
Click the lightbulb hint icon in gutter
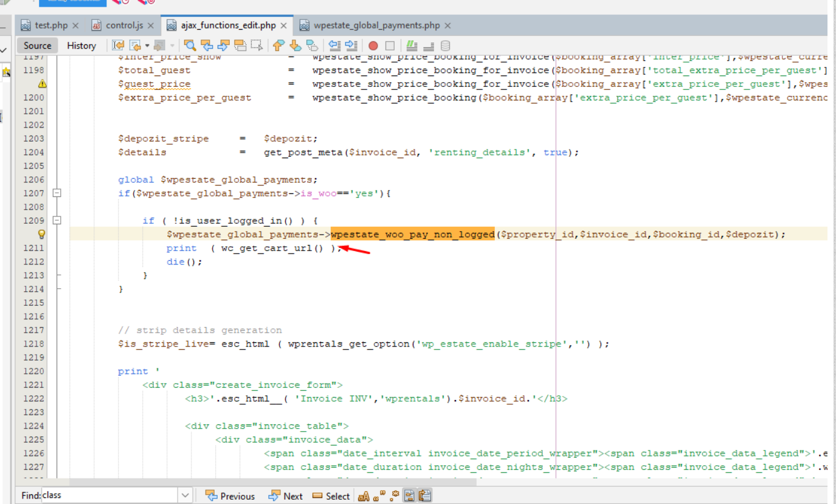42,234
